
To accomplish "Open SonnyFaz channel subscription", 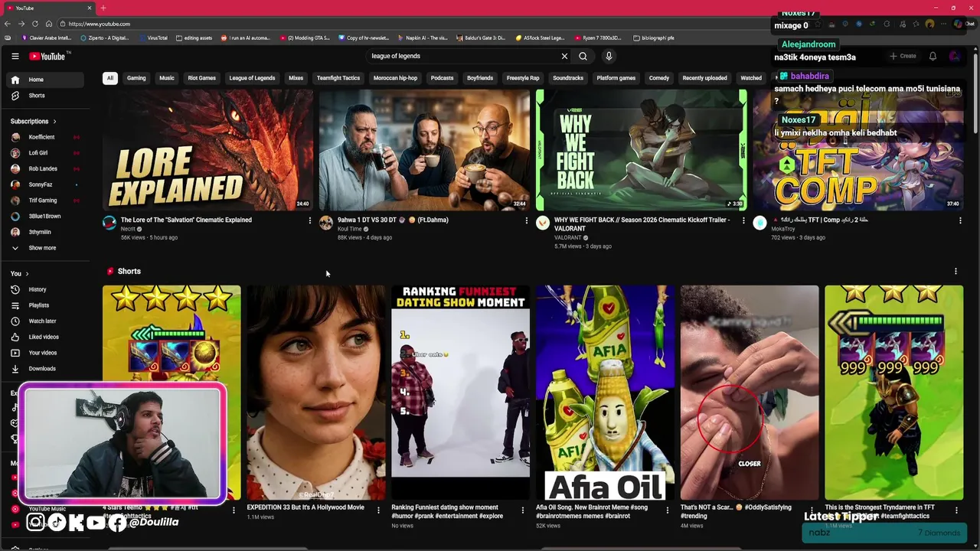I will pos(47,184).
